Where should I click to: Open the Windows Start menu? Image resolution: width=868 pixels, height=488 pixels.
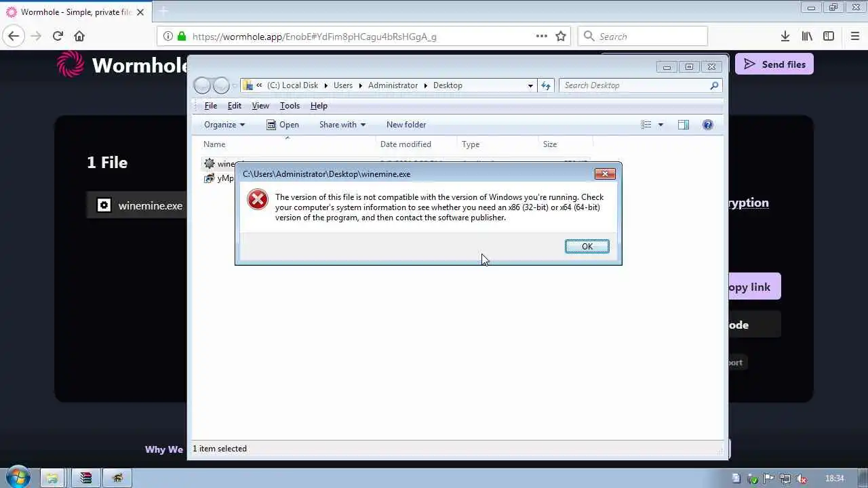click(18, 477)
